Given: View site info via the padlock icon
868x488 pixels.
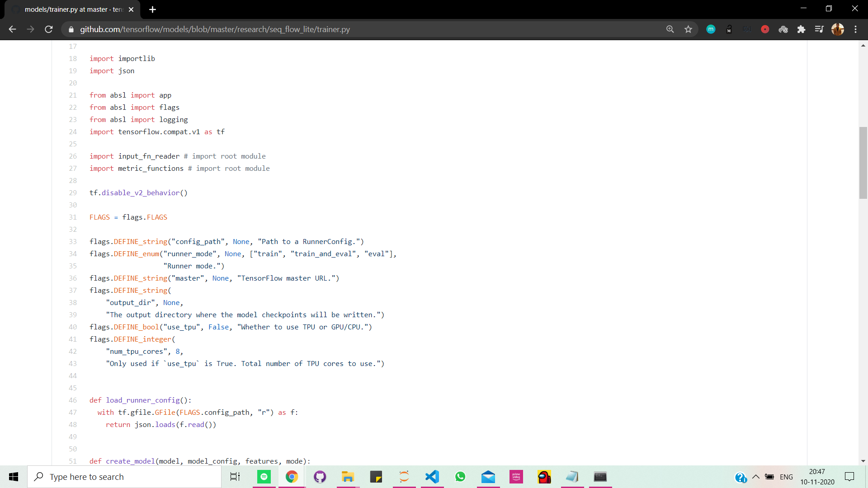Looking at the screenshot, I should click(71, 29).
